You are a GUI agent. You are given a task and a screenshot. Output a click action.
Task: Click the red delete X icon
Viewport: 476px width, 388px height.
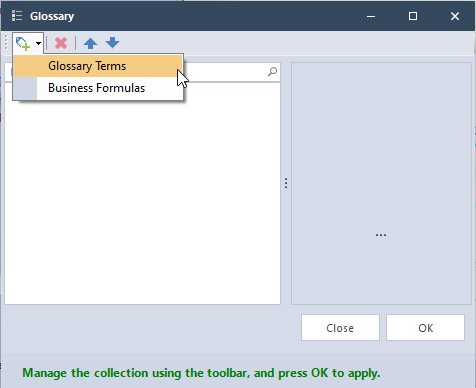(x=61, y=43)
